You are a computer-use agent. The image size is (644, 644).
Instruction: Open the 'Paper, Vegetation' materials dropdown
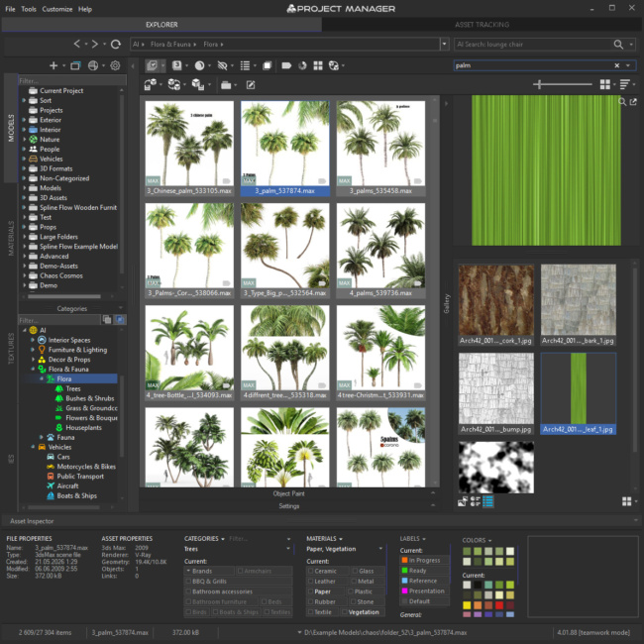[x=380, y=549]
